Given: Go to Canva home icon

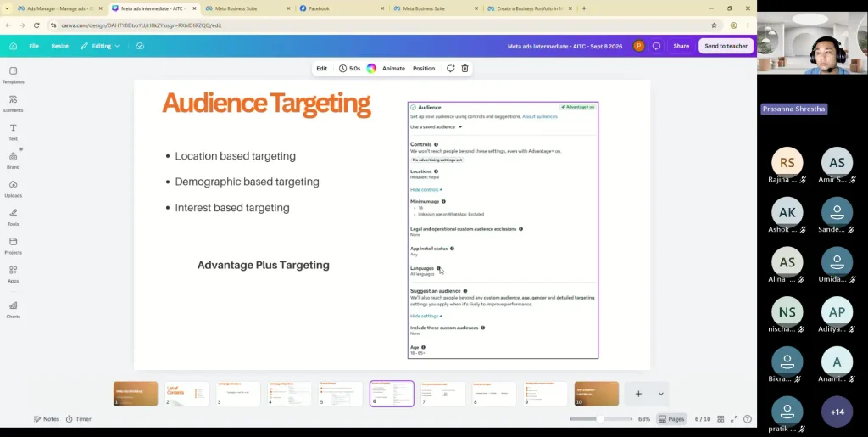Looking at the screenshot, I should (14, 46).
